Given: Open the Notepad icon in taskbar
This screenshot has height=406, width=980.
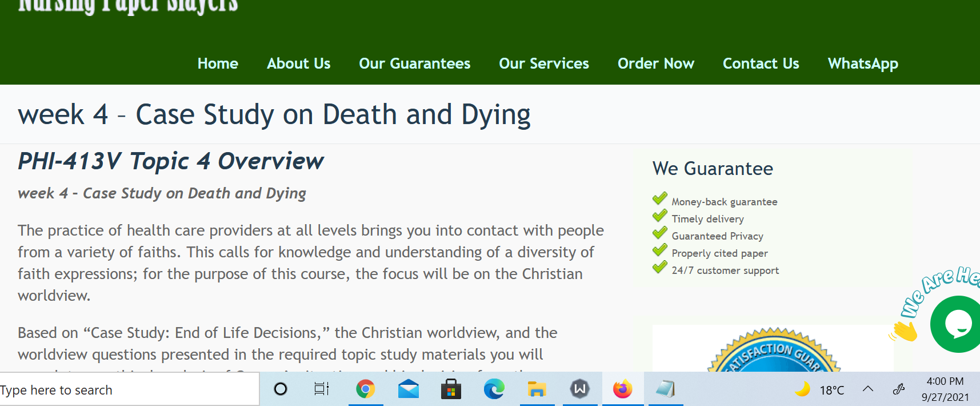Looking at the screenshot, I should [665, 389].
